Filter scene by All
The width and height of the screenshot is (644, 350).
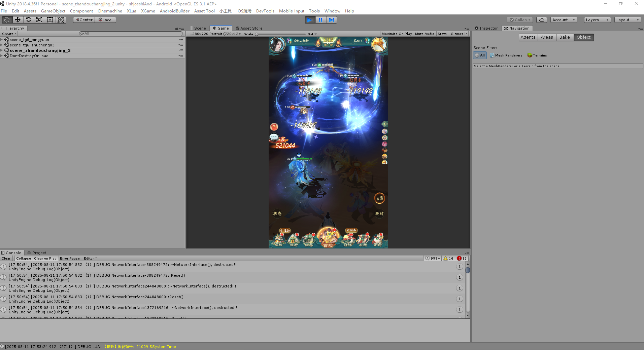tap(480, 55)
